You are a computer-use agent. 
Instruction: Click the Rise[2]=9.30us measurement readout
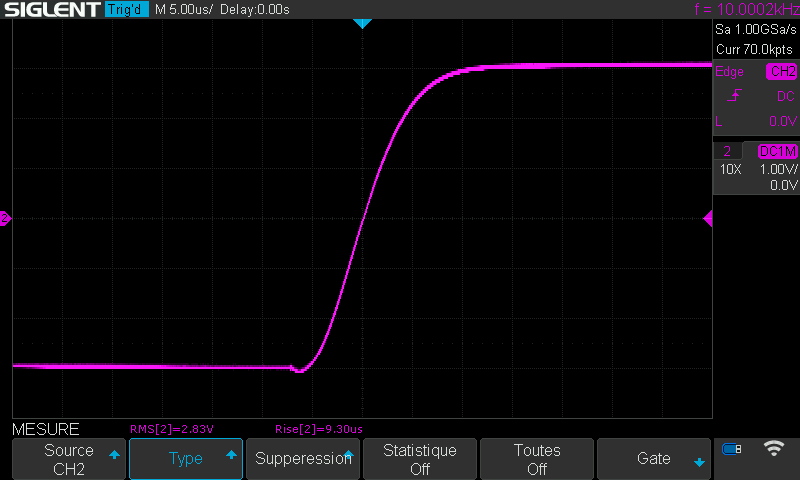click(x=318, y=429)
